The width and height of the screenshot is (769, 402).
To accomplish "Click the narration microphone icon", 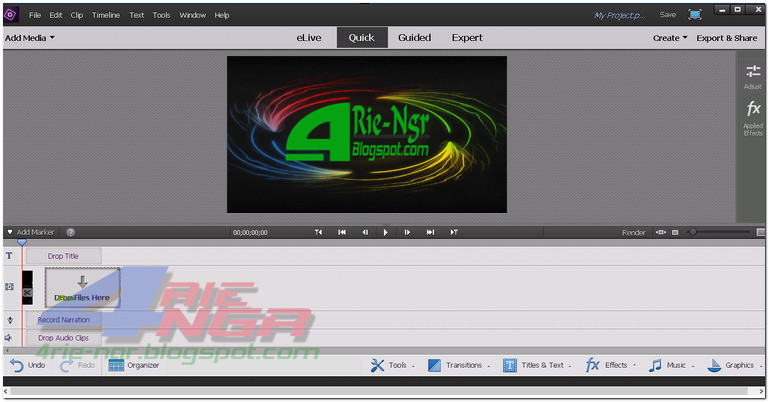I will coord(10,320).
